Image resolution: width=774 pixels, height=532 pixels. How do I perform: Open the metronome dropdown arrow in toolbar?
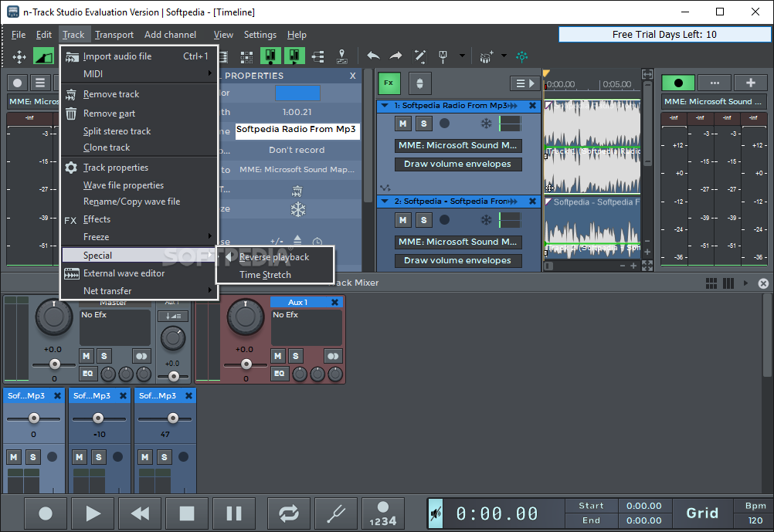point(462,56)
